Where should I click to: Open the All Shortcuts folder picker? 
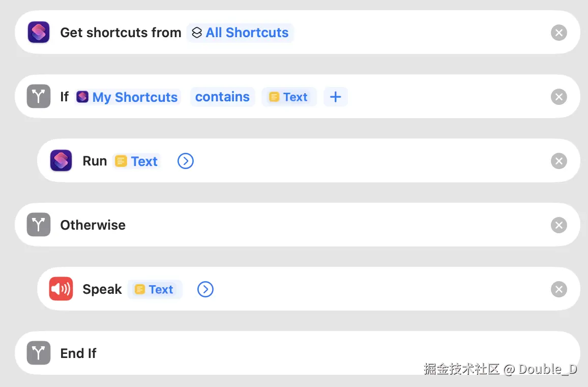240,33
